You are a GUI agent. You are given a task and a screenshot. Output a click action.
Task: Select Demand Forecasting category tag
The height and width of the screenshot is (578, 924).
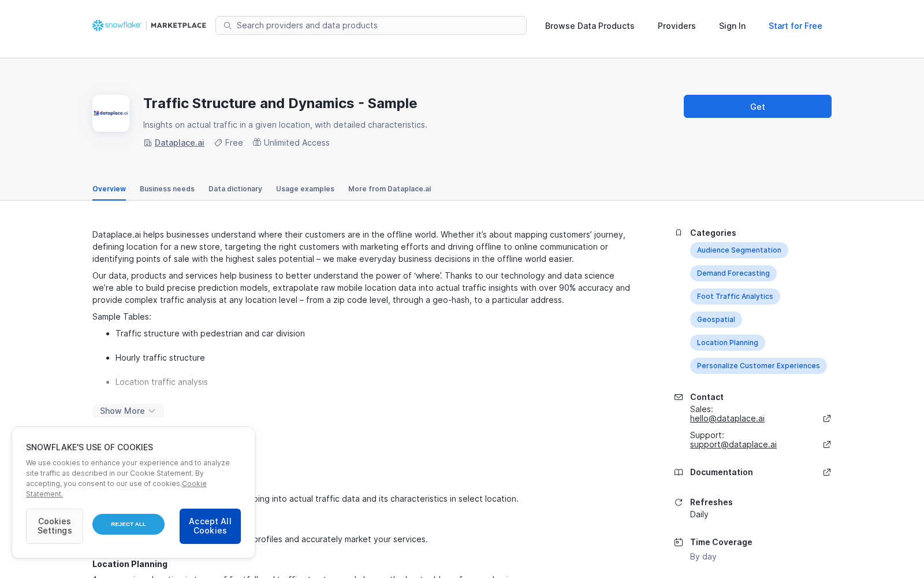733,273
